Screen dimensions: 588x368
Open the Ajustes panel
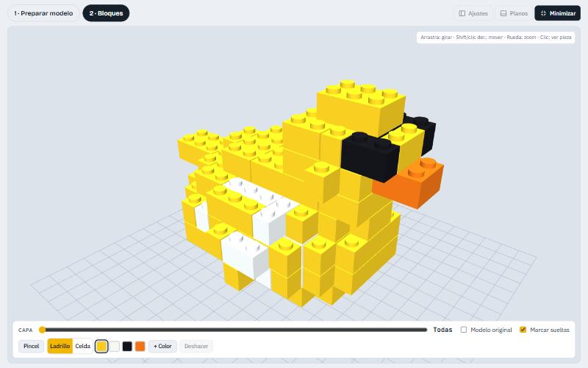[x=473, y=13]
